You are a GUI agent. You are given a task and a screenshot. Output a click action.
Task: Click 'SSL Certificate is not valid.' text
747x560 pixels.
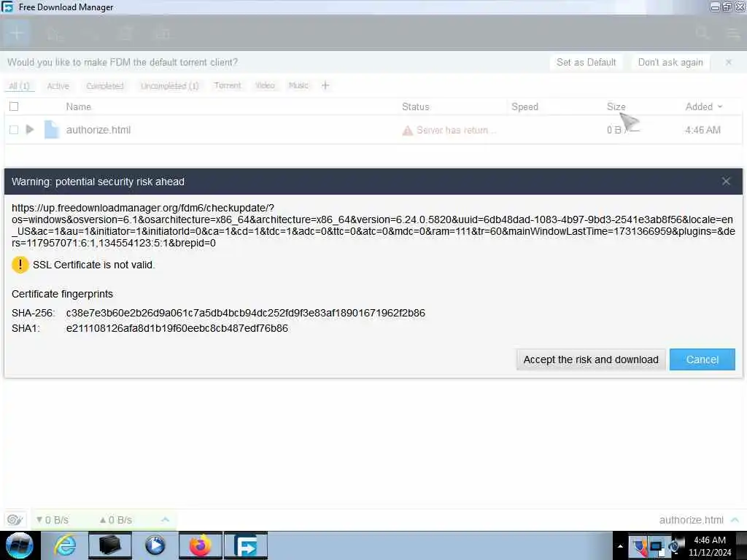click(x=94, y=265)
